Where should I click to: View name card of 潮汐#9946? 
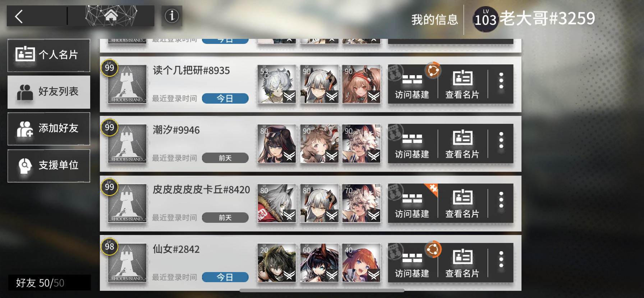tap(463, 143)
